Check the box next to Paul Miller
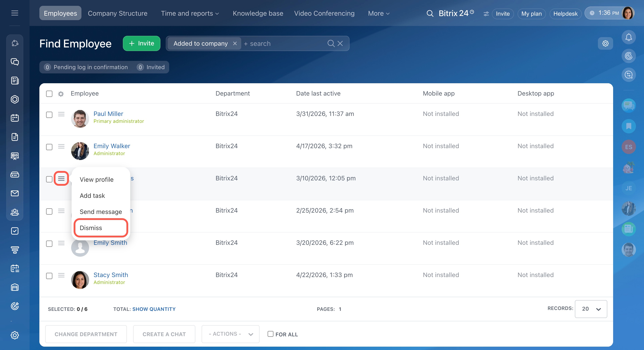644x350 pixels. (x=49, y=115)
